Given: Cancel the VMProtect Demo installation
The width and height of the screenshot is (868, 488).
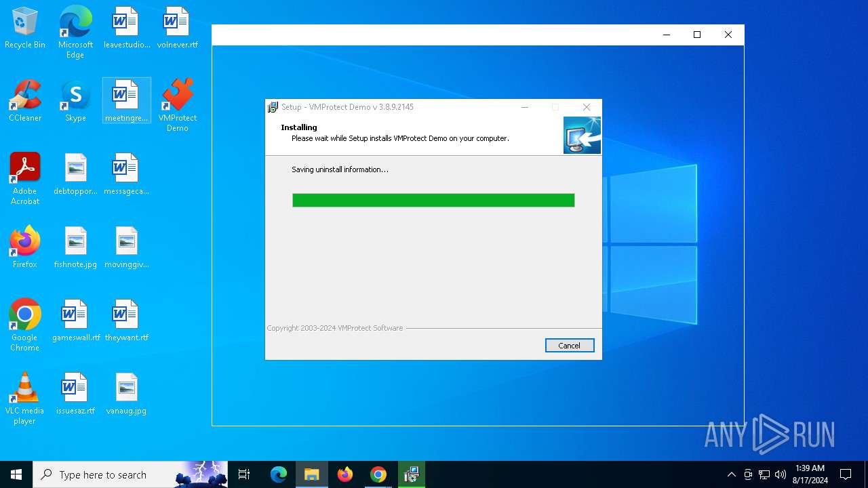Looking at the screenshot, I should [x=569, y=346].
